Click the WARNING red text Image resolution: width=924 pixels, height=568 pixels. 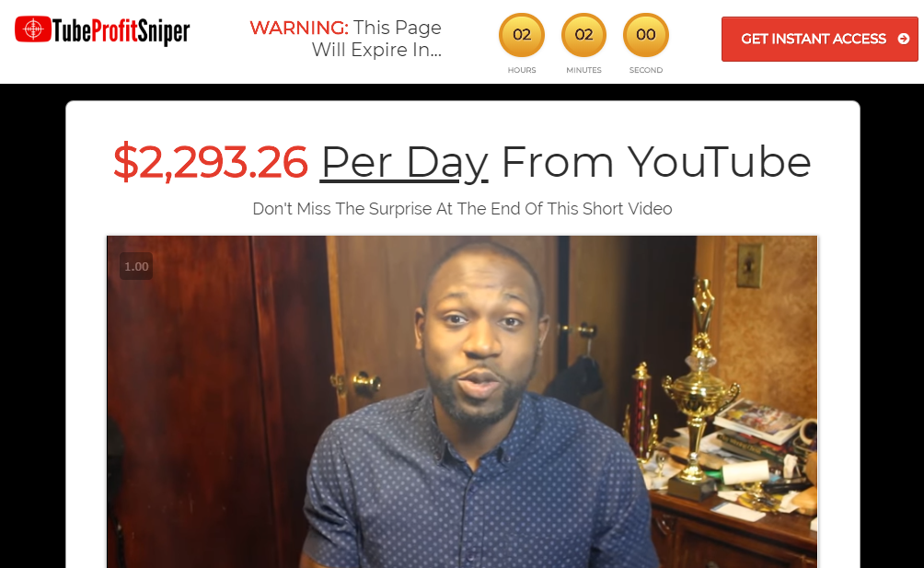tap(299, 28)
